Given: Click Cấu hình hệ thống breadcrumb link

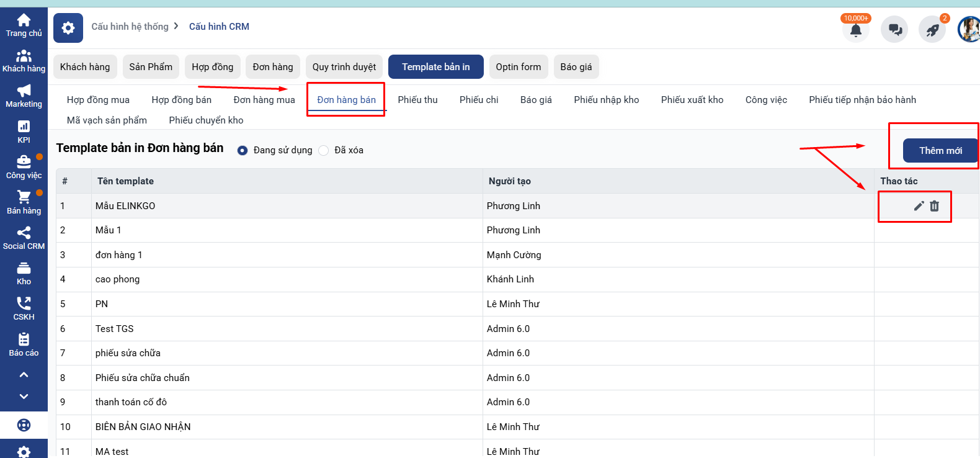Looking at the screenshot, I should pos(130,27).
